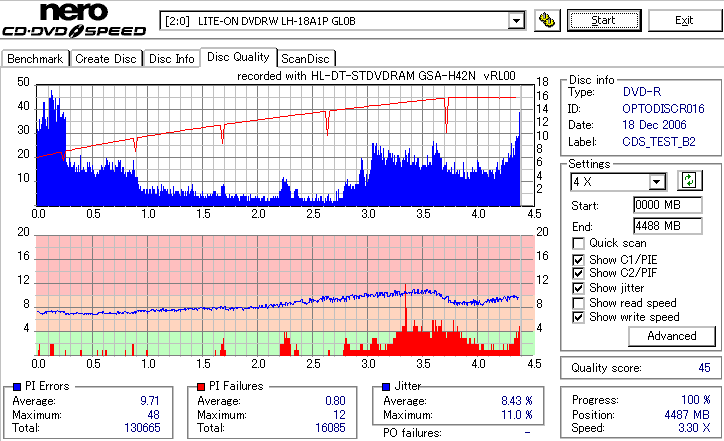The image size is (724, 441).
Task: Uncheck Show C1/PIE option
Action: point(578,260)
